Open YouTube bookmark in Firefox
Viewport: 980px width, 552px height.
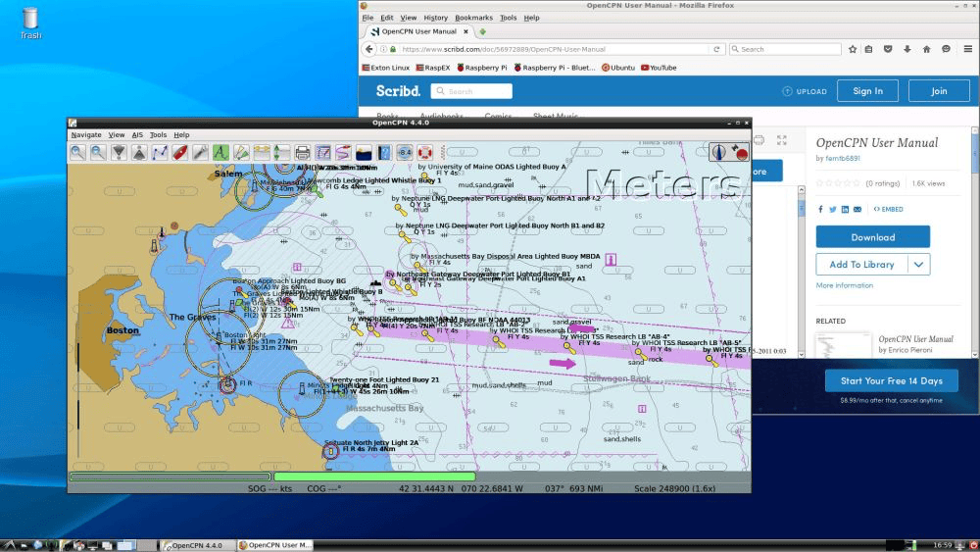pyautogui.click(x=659, y=68)
